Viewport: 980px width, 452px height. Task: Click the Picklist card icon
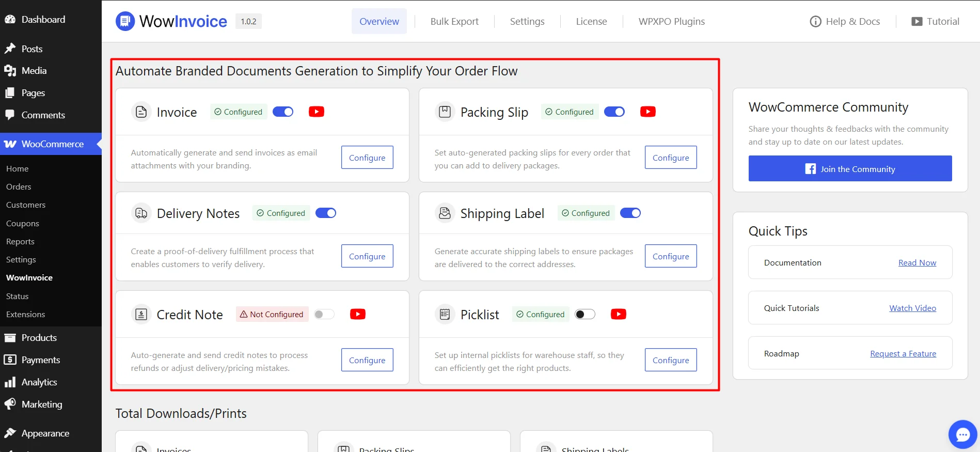(445, 314)
